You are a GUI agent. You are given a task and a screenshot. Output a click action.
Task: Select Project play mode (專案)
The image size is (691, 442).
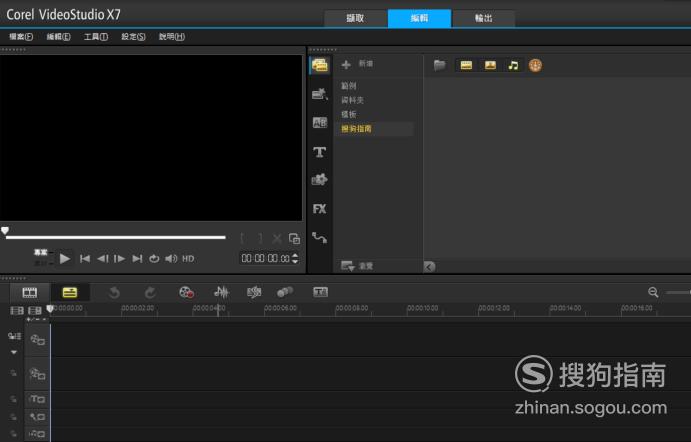pyautogui.click(x=41, y=252)
